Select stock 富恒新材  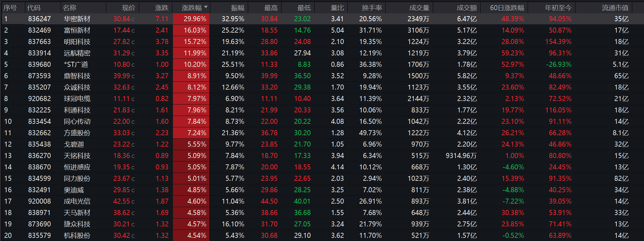point(77,30)
